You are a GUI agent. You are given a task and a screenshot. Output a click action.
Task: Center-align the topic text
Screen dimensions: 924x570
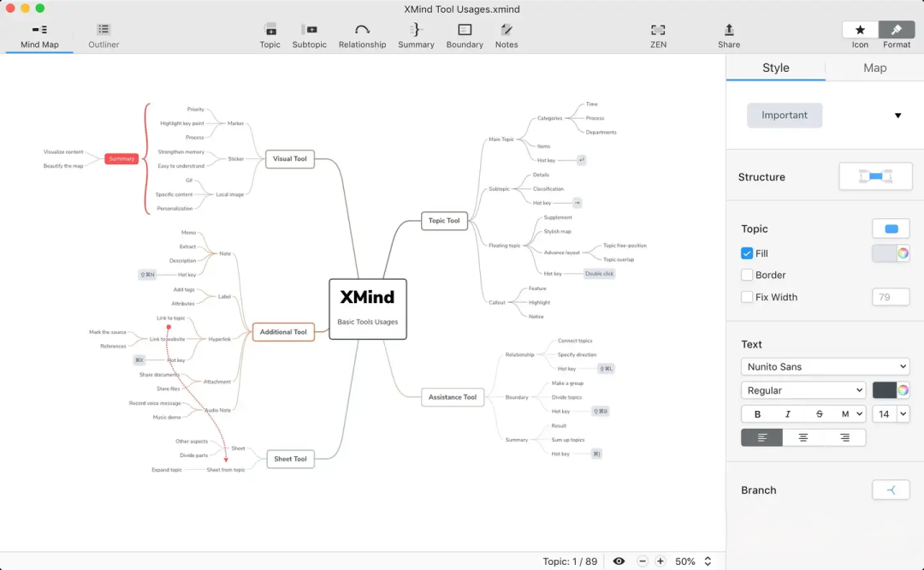803,437
